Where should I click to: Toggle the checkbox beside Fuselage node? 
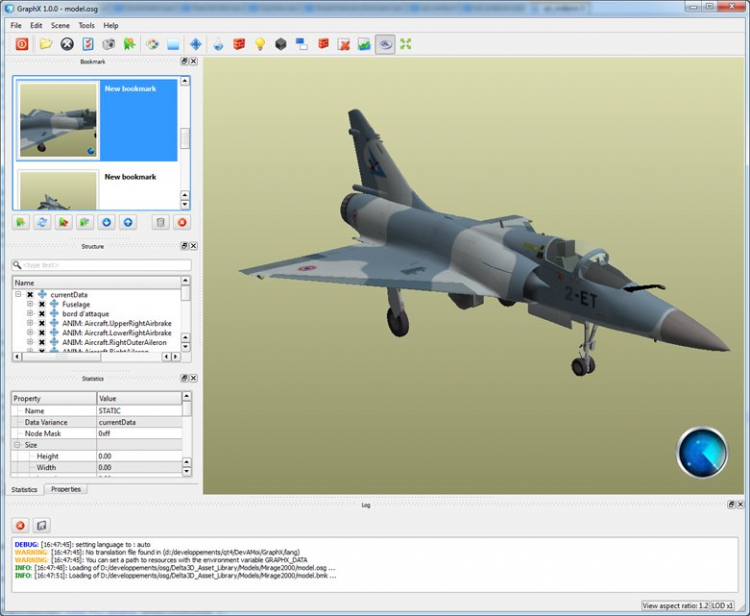[x=41, y=304]
